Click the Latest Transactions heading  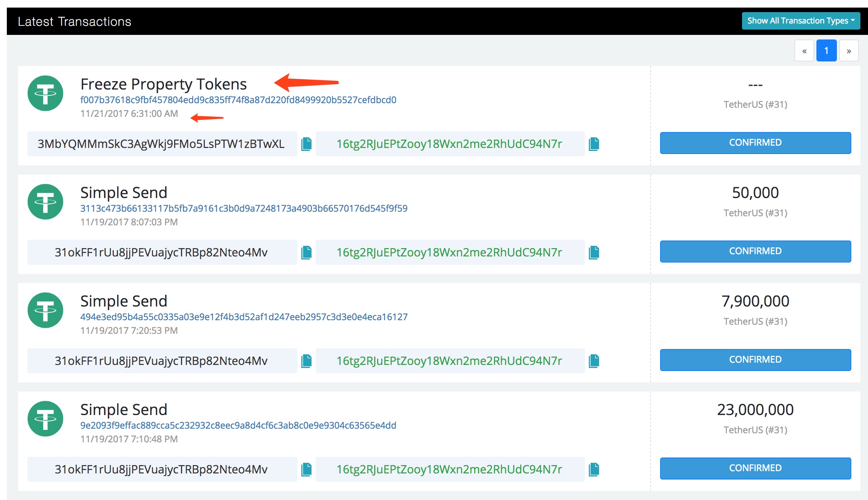pyautogui.click(x=74, y=22)
